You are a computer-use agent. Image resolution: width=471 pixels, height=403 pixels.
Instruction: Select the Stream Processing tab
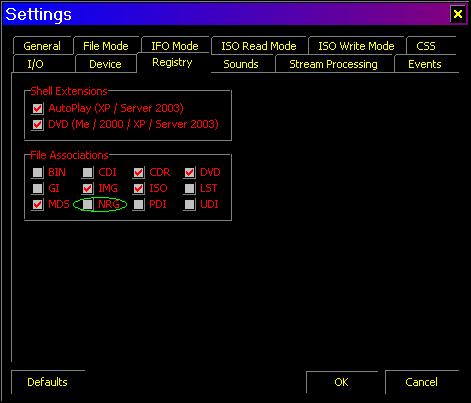click(x=334, y=64)
